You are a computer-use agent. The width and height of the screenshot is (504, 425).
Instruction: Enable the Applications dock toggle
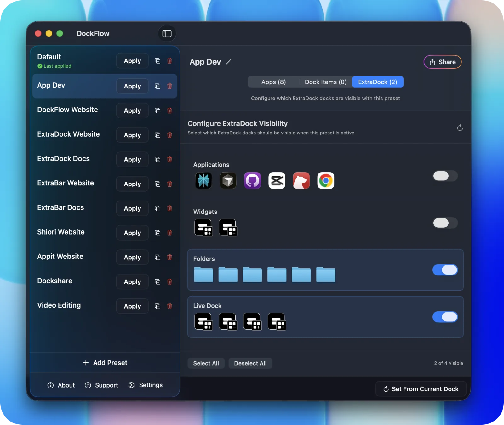[x=445, y=176]
